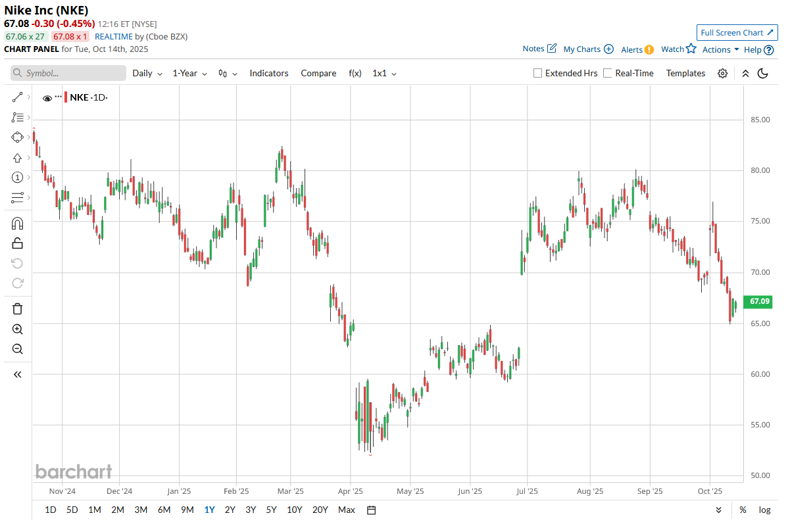Click the unlock drawings padlock icon
The height and width of the screenshot is (532, 790).
(18, 243)
